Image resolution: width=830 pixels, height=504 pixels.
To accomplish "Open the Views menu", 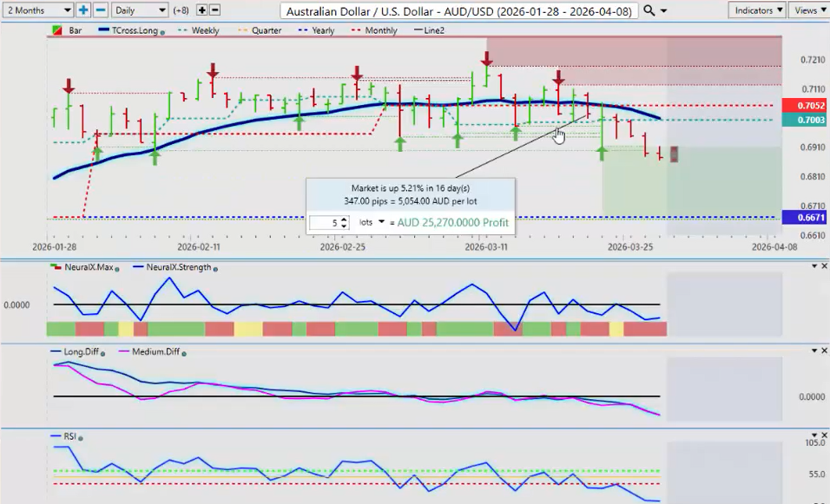I will (809, 10).
